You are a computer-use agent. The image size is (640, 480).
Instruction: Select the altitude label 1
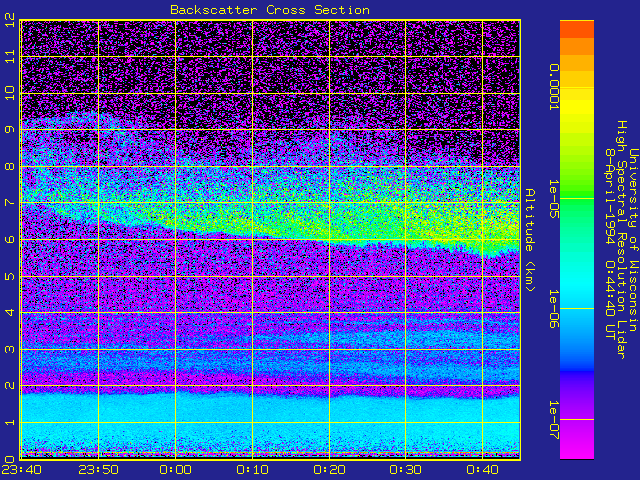click(11, 422)
